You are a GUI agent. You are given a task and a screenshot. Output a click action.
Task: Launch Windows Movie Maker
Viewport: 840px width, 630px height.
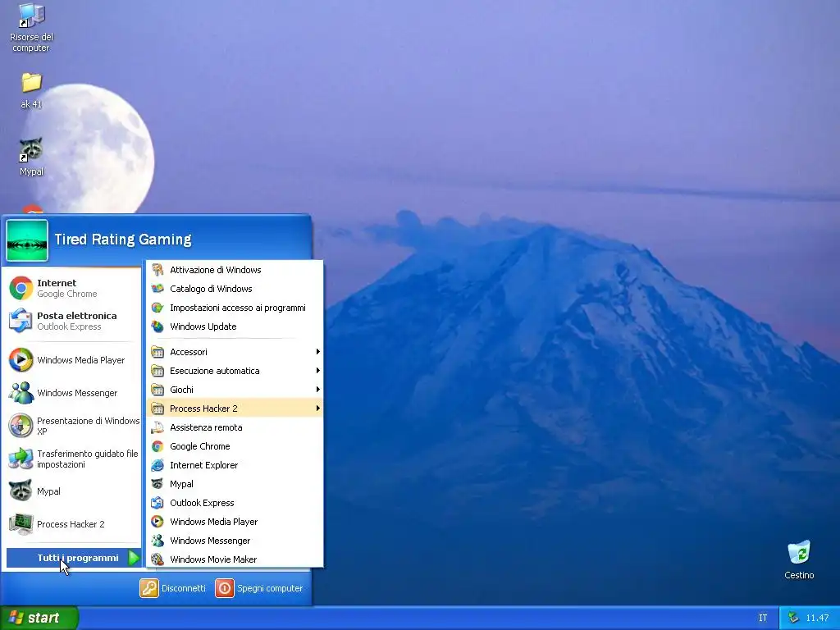[x=235, y=559]
